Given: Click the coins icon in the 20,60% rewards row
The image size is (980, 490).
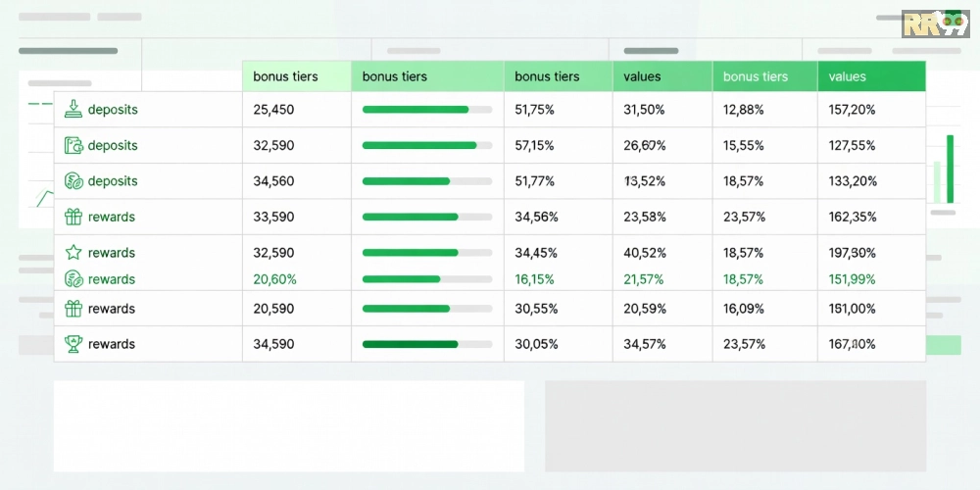Looking at the screenshot, I should [73, 279].
